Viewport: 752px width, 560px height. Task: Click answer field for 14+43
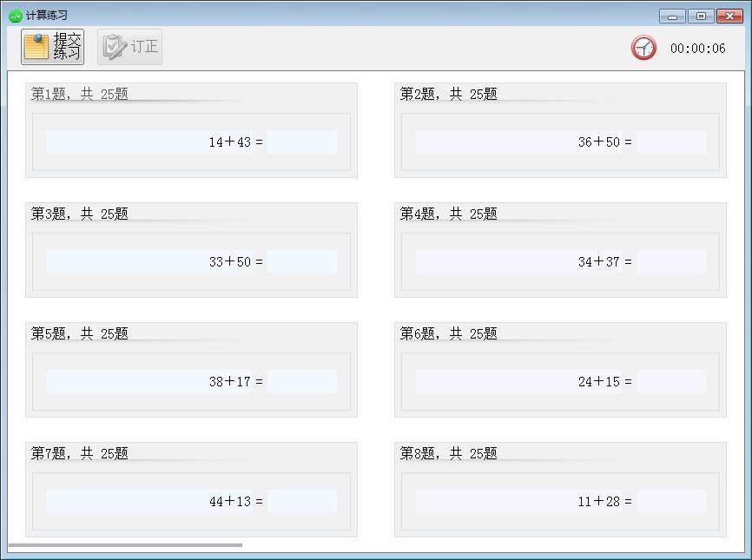(301, 142)
